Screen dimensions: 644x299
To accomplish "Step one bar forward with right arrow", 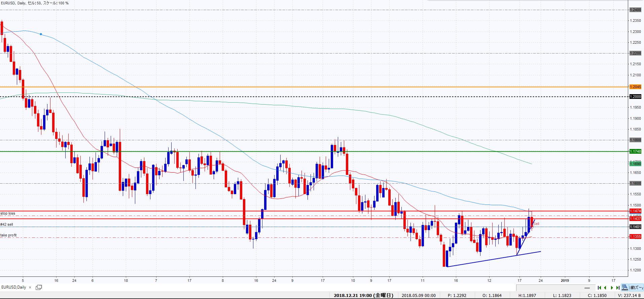I will pos(612,288).
